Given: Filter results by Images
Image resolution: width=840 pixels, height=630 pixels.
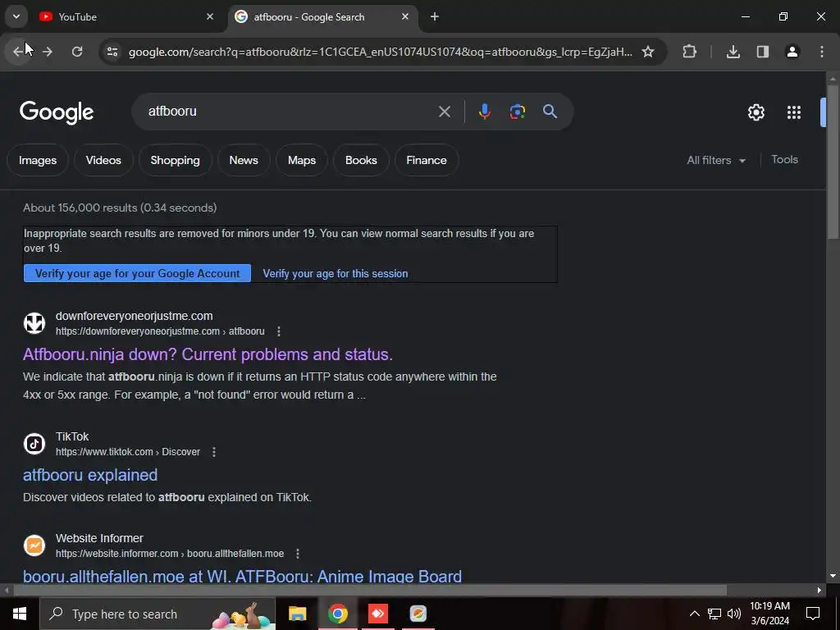Looking at the screenshot, I should (x=38, y=160).
